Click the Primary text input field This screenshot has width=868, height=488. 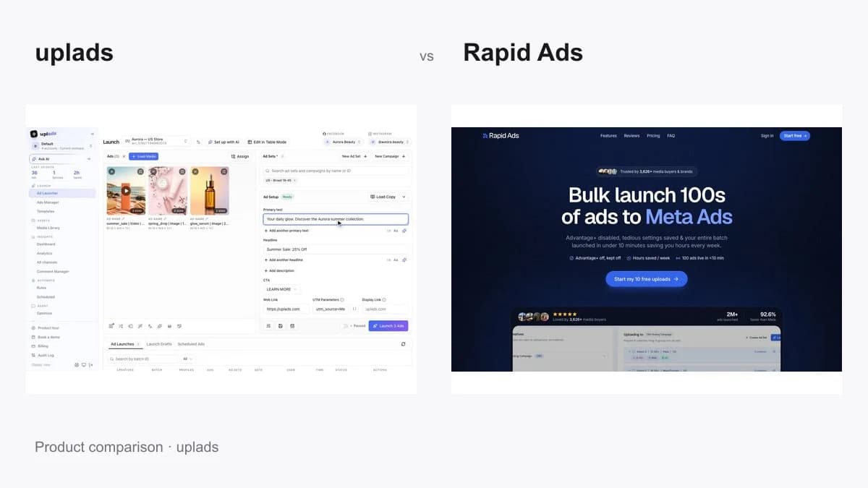(336, 219)
